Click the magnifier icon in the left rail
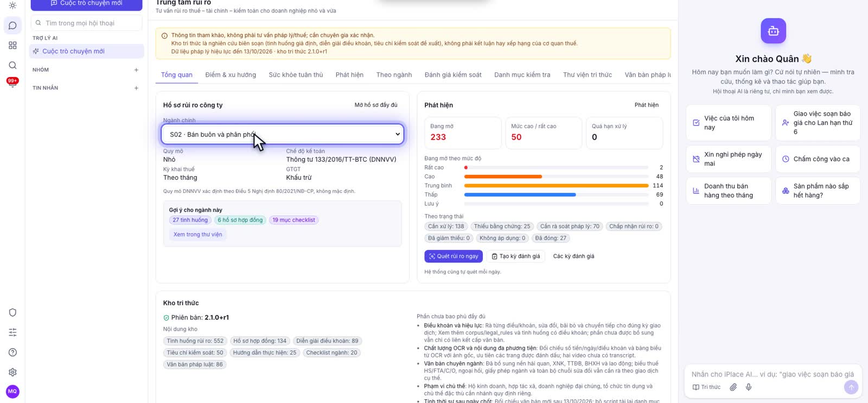This screenshot has width=868, height=403. [12, 65]
